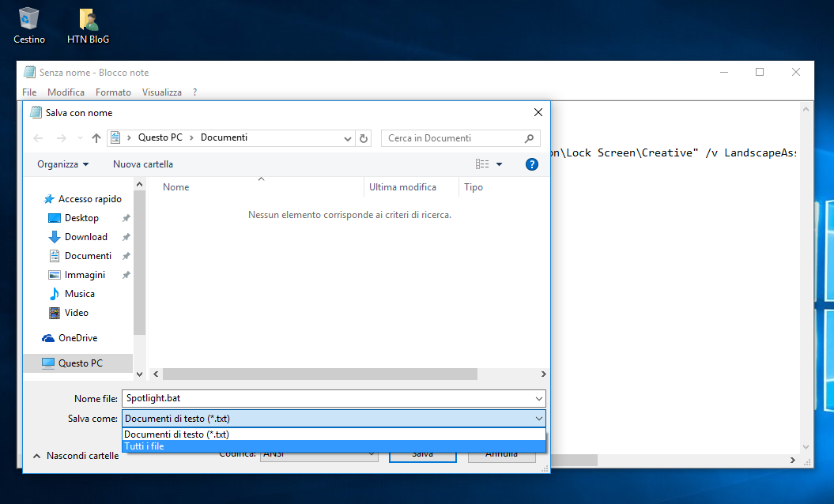
Task: Create a Nuova cartella
Action: (x=143, y=164)
